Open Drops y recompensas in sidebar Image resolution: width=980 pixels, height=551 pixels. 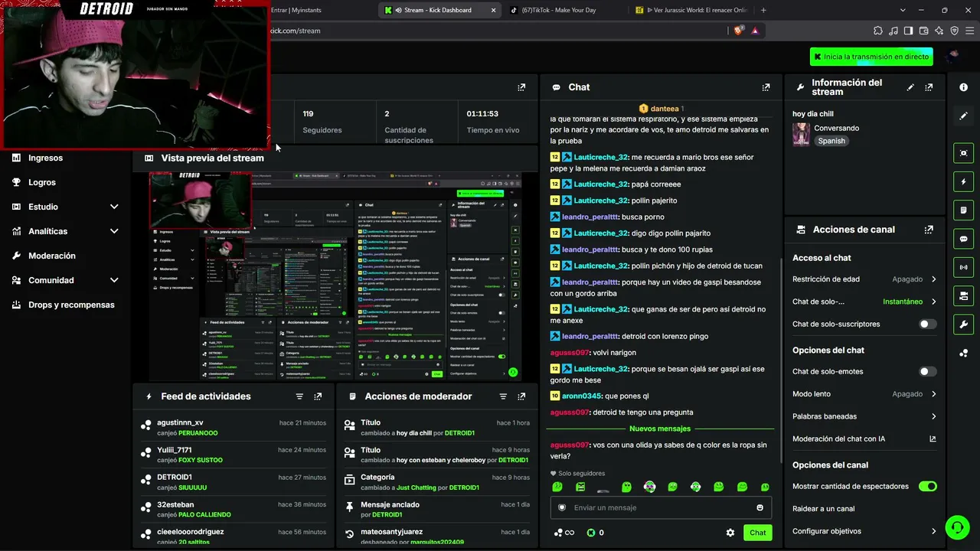click(x=71, y=305)
